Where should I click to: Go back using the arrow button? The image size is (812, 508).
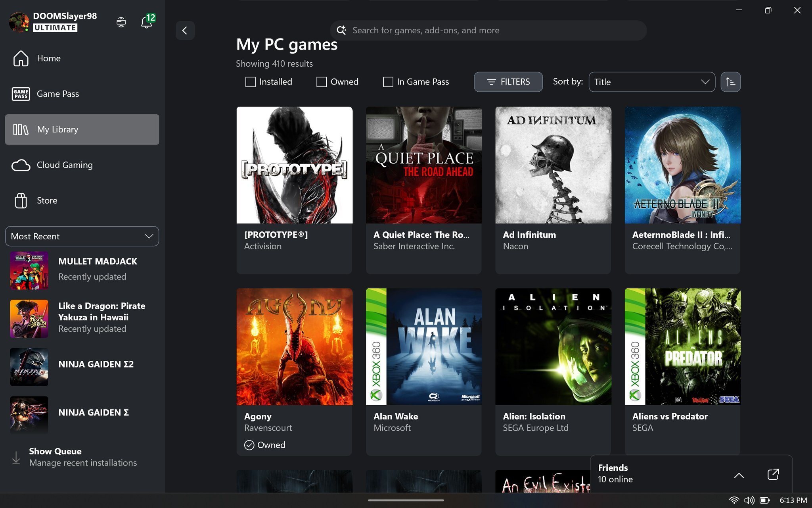tap(185, 31)
